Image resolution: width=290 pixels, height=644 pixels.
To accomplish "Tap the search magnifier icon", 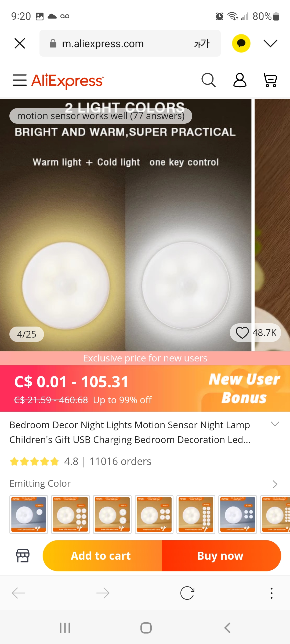I will (x=209, y=80).
